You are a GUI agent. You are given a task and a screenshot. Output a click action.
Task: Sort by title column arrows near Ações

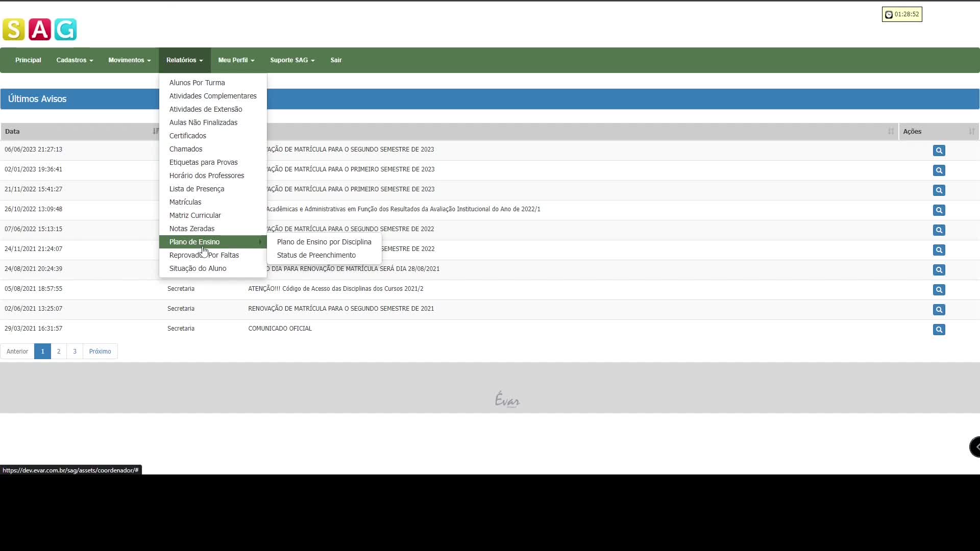point(891,132)
